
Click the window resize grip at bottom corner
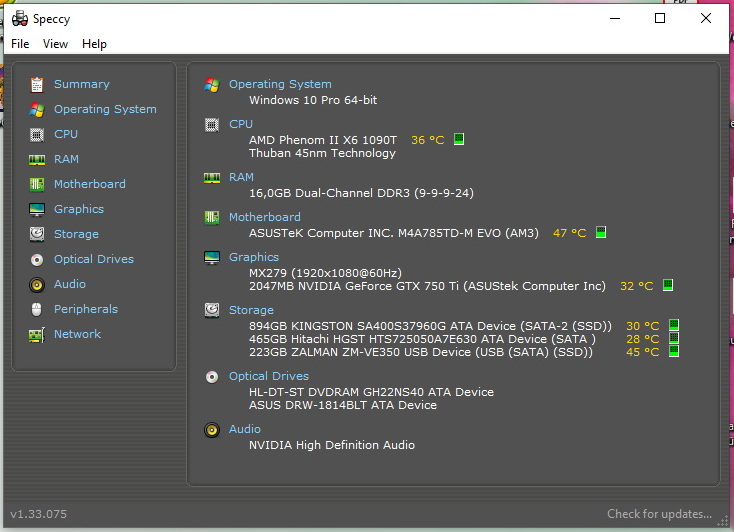coord(724,521)
